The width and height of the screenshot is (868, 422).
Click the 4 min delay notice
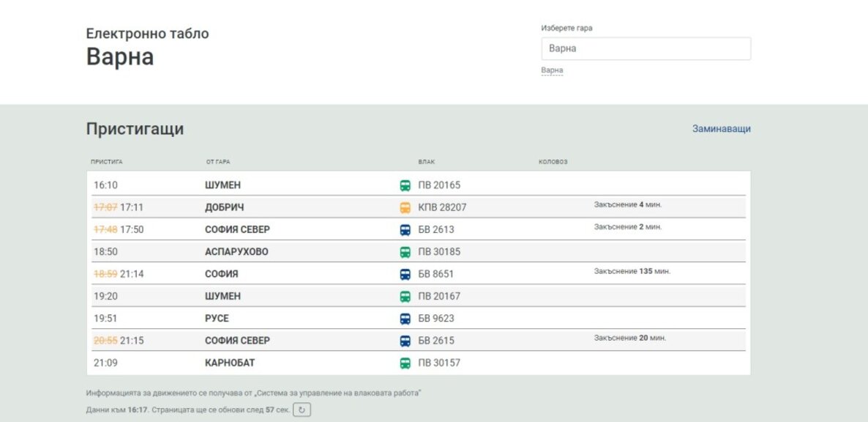628,205
